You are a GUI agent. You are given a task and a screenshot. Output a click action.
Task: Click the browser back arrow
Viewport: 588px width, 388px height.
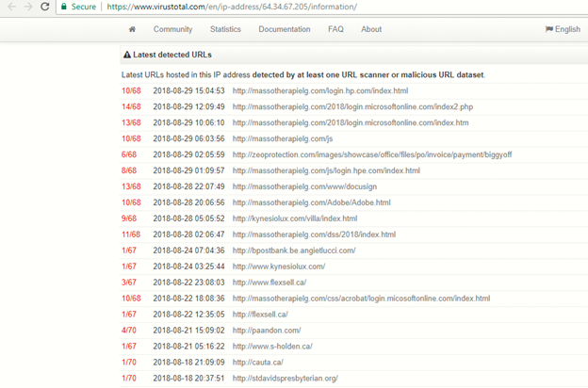(9, 7)
